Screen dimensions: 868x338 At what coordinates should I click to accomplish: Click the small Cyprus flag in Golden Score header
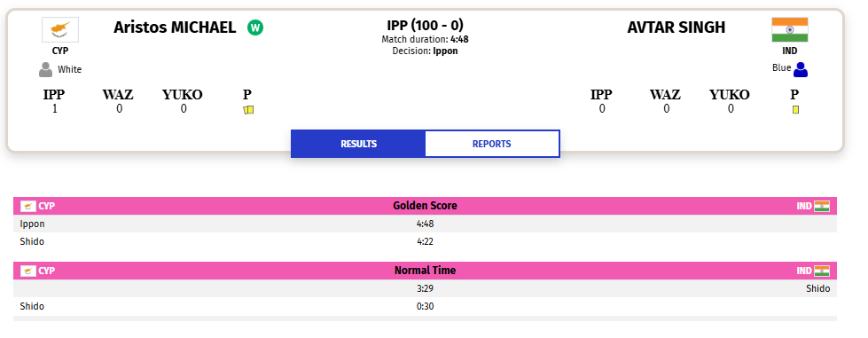click(x=28, y=206)
